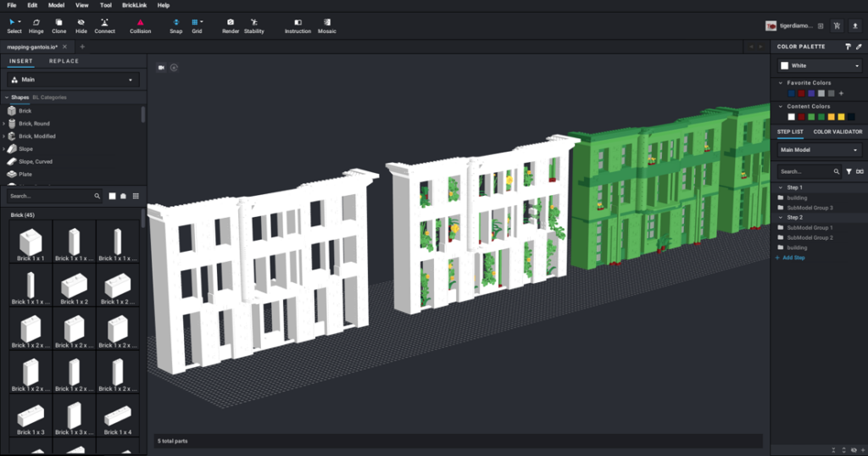Activate the Select tool

tap(14, 26)
